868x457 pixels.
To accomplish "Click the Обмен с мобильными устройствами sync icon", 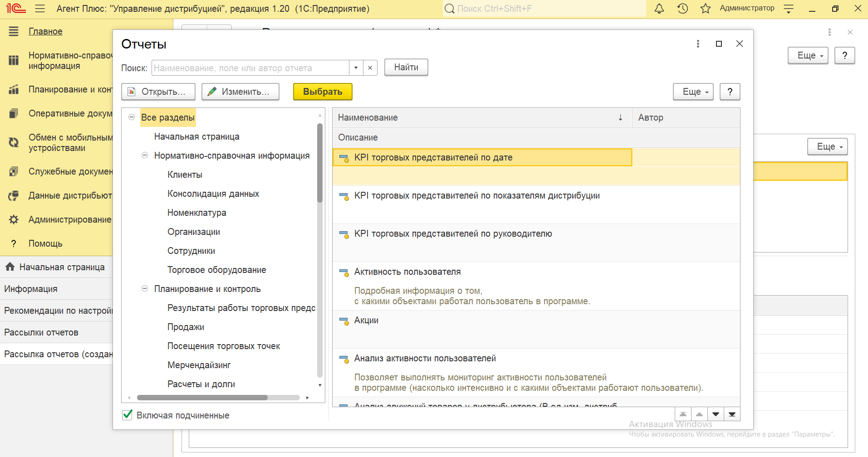I will click(x=14, y=142).
